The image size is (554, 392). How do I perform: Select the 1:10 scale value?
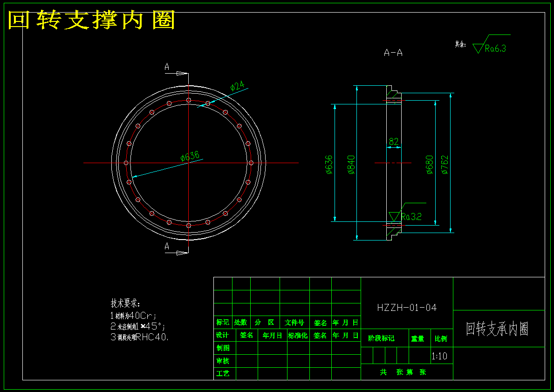(439, 356)
